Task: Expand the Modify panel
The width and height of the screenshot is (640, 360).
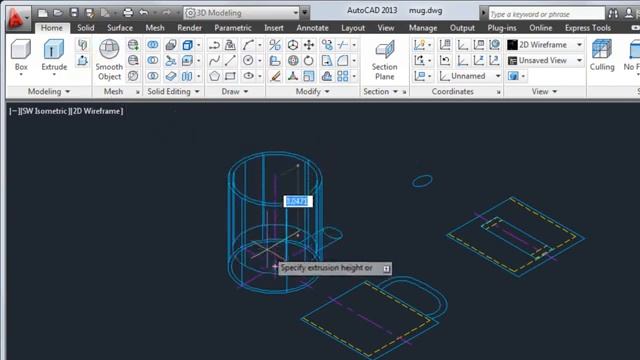Action: [x=313, y=91]
